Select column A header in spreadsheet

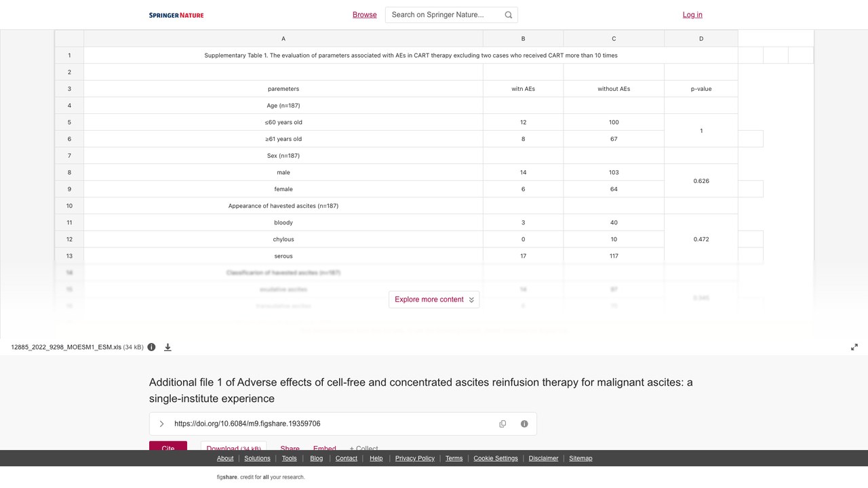[x=283, y=39]
